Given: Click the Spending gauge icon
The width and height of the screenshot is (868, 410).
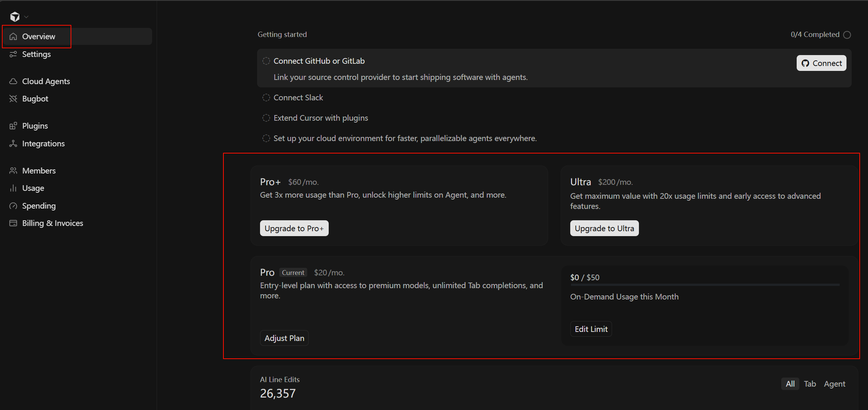Looking at the screenshot, I should (13, 206).
